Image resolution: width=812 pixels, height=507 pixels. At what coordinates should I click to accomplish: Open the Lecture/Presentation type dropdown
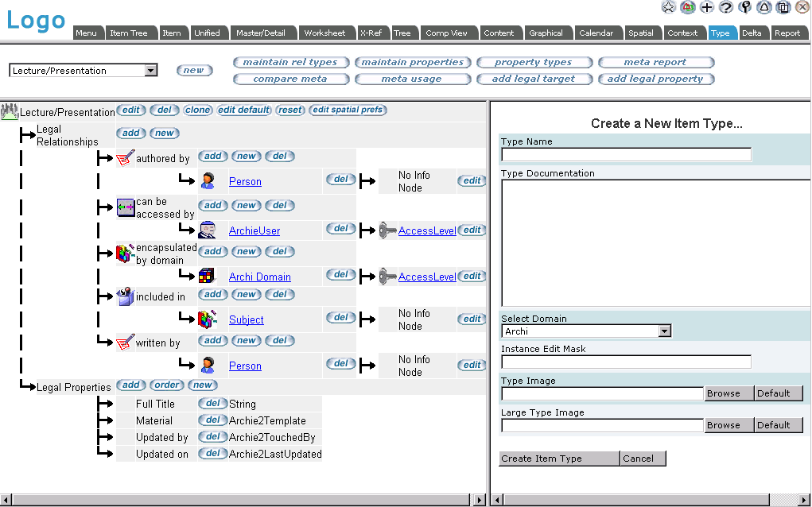pos(151,71)
